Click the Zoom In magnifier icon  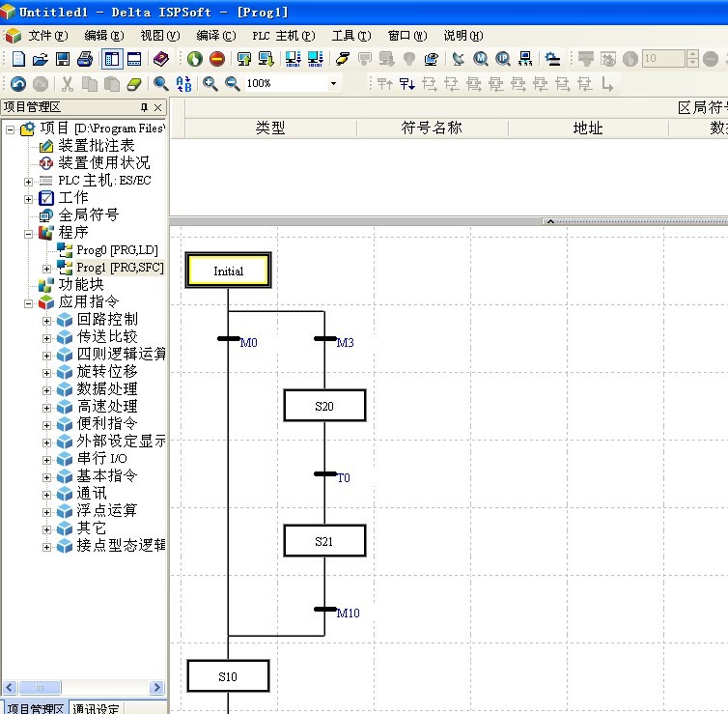[210, 84]
